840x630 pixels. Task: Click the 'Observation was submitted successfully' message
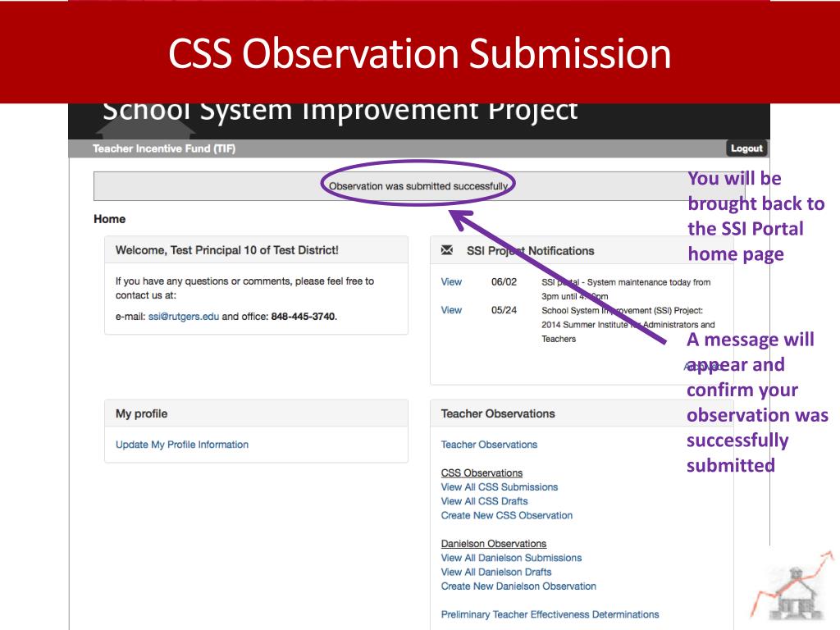coord(418,186)
